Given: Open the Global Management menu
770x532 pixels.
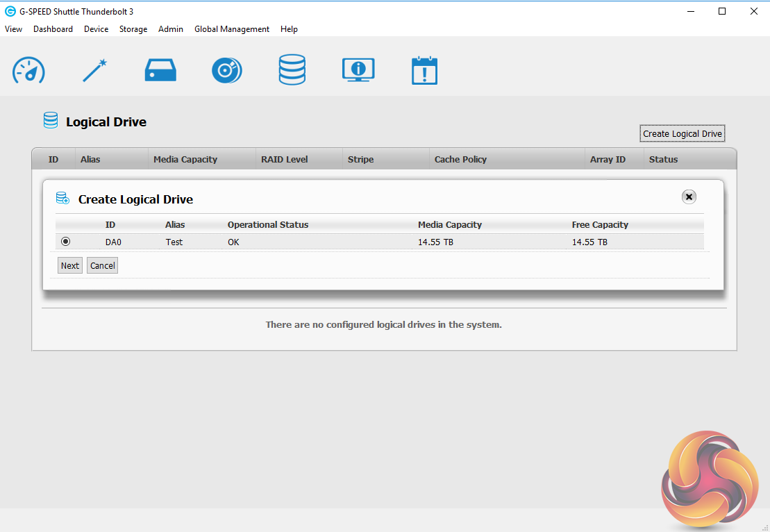Looking at the screenshot, I should click(x=232, y=29).
